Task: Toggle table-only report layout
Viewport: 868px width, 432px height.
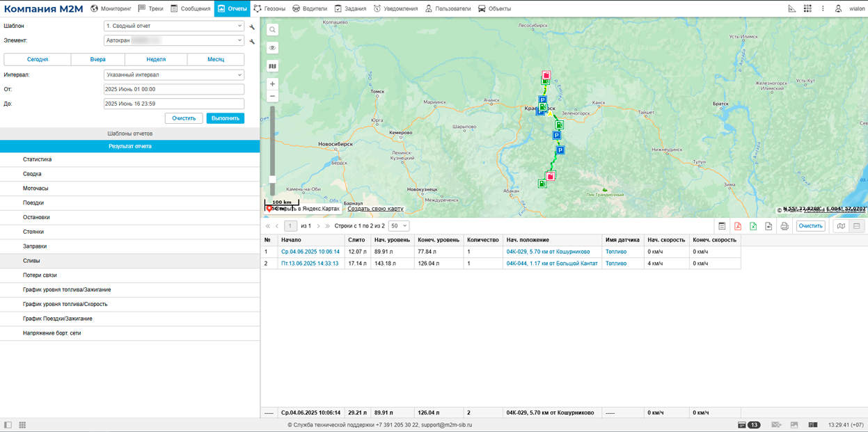Action: (857, 226)
